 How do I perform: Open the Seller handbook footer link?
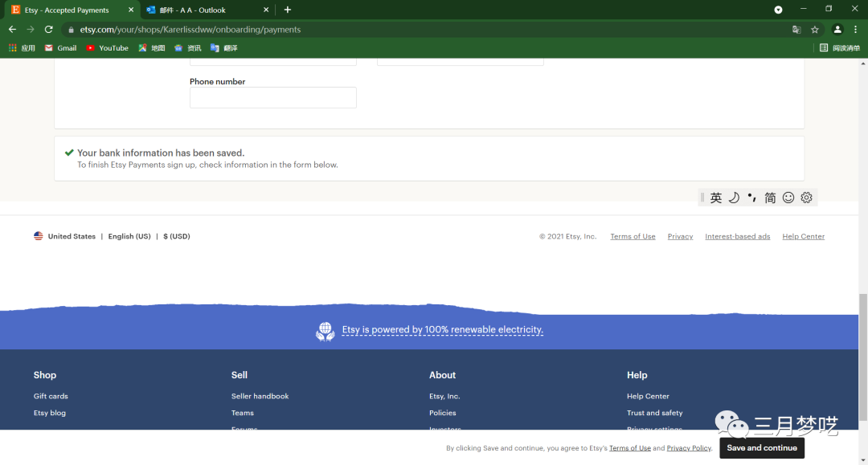260,396
